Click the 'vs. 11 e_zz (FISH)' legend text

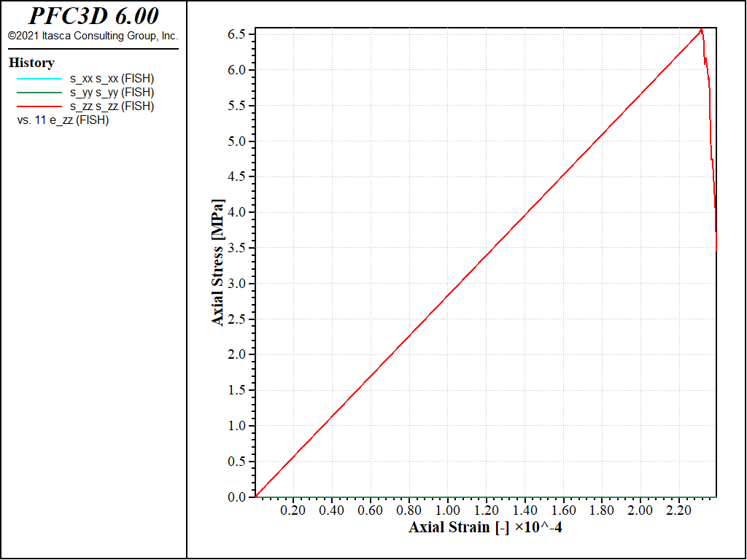pos(63,120)
